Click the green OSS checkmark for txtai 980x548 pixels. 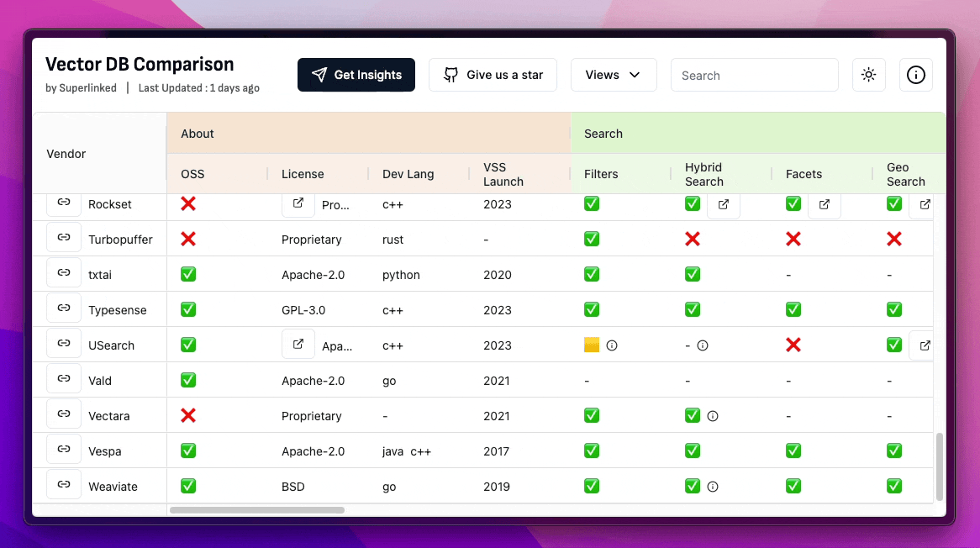(x=188, y=275)
